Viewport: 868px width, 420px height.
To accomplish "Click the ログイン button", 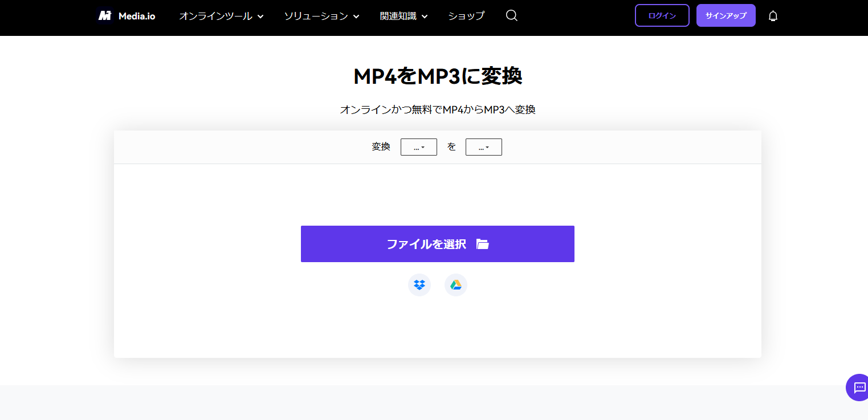I will 662,15.
